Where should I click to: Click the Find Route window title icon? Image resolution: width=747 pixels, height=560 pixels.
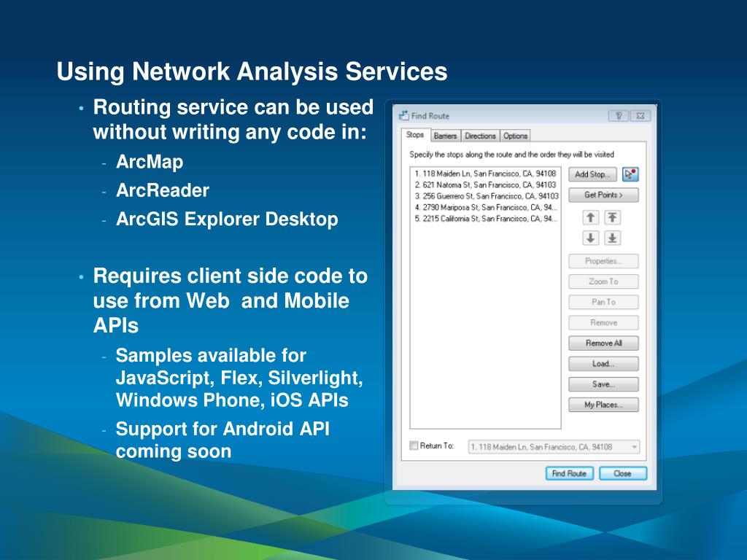[x=403, y=115]
